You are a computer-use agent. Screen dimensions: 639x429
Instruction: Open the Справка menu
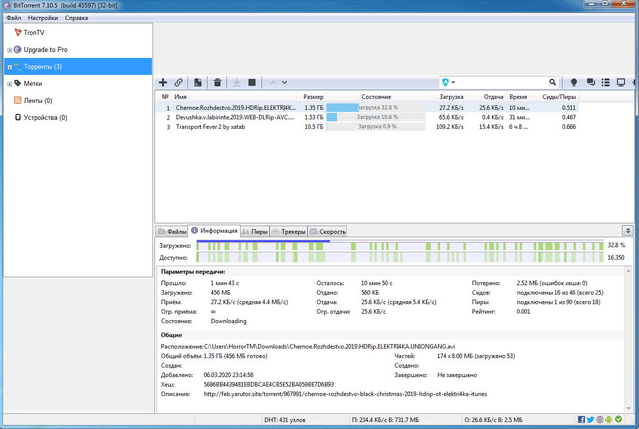76,18
